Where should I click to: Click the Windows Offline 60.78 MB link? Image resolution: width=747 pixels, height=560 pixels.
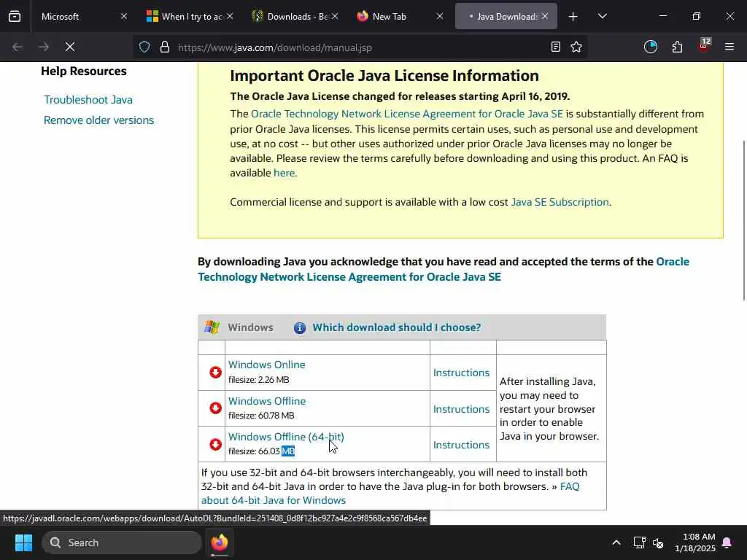(267, 401)
